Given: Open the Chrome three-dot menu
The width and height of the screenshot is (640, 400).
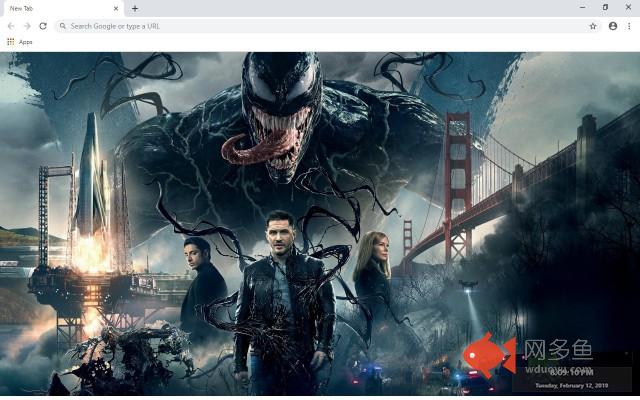Looking at the screenshot, I should [629, 26].
